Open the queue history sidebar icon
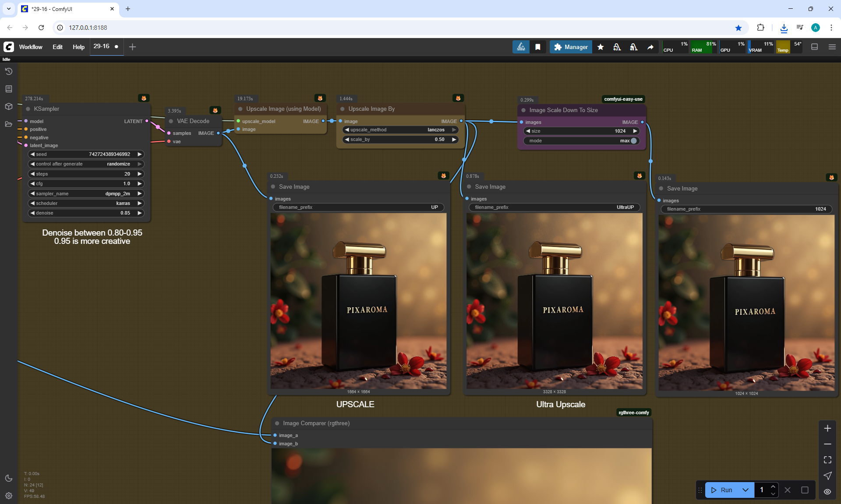 pyautogui.click(x=9, y=71)
